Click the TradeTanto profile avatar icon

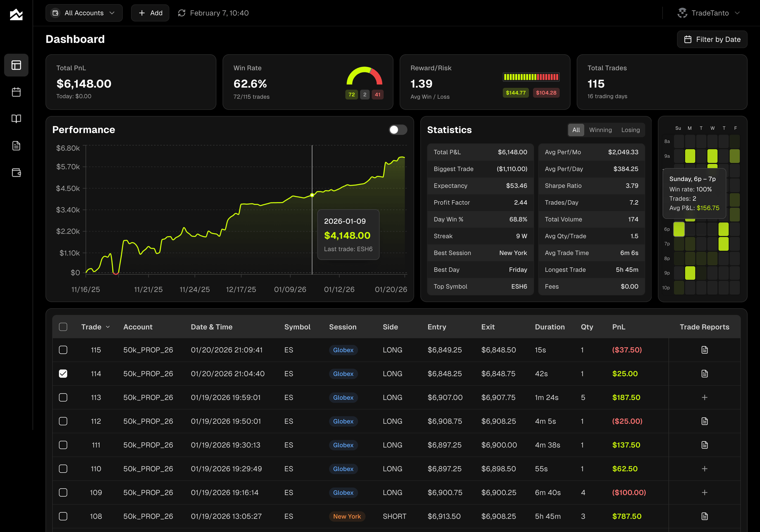pos(682,13)
